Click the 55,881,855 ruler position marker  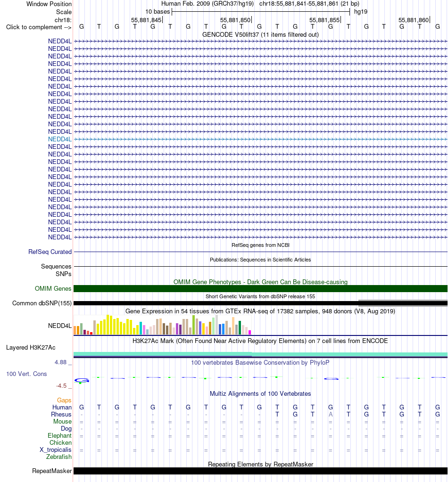[x=325, y=20]
